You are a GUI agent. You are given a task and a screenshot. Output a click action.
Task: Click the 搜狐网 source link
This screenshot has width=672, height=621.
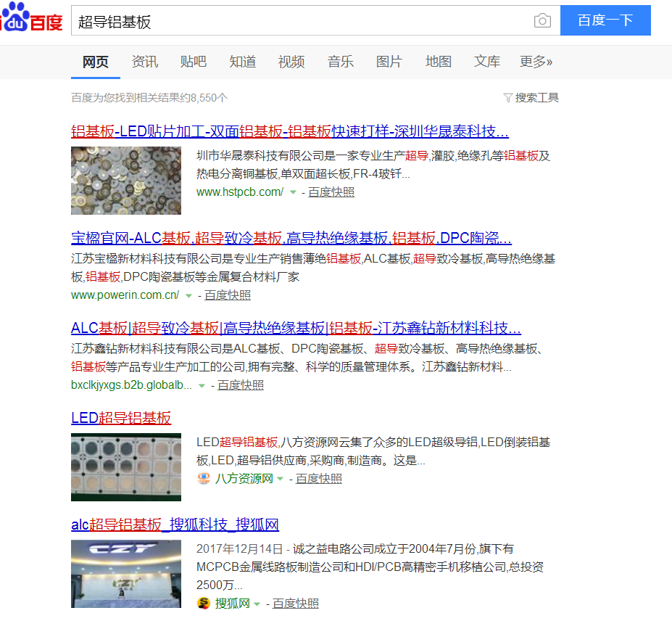232,603
